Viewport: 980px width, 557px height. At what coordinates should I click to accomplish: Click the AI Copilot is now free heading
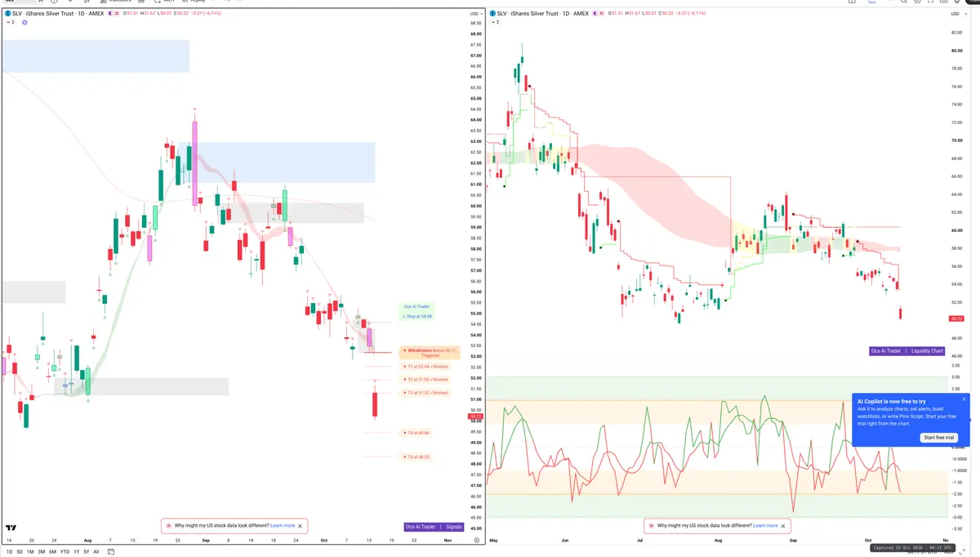pos(892,402)
